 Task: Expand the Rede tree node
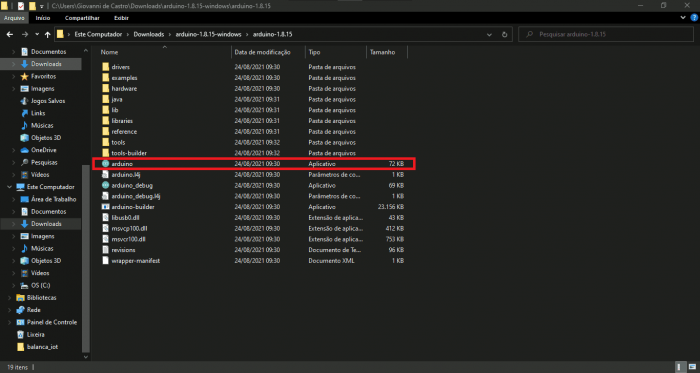[x=9, y=310]
